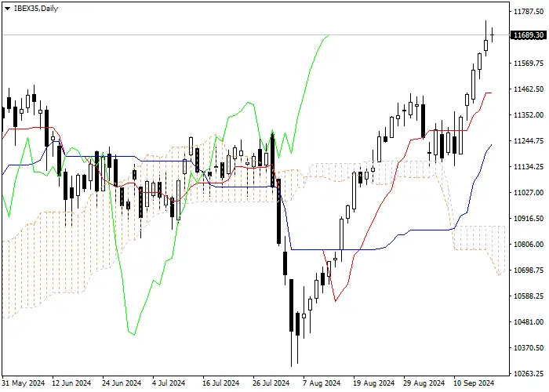Open the chart menu triangle beside IBEX35

tap(7, 9)
